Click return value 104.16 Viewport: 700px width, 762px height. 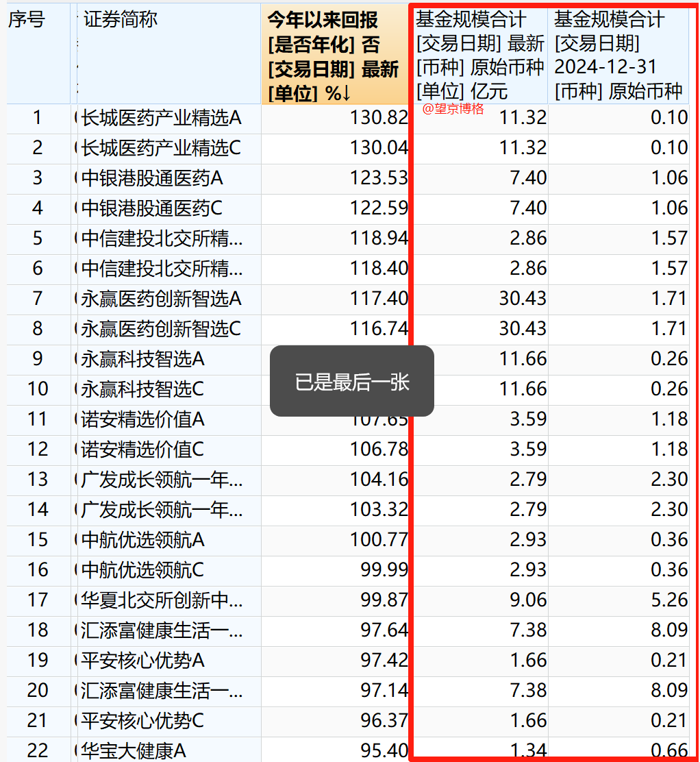379,479
